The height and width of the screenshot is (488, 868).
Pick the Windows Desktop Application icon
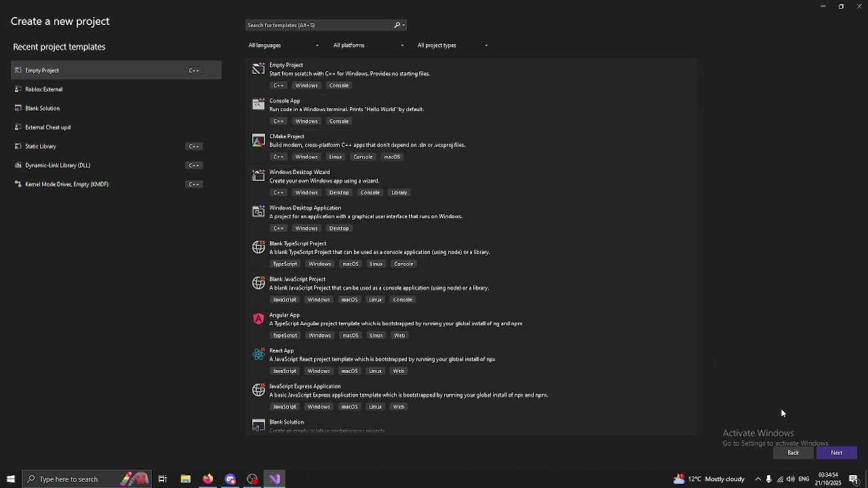tap(258, 211)
